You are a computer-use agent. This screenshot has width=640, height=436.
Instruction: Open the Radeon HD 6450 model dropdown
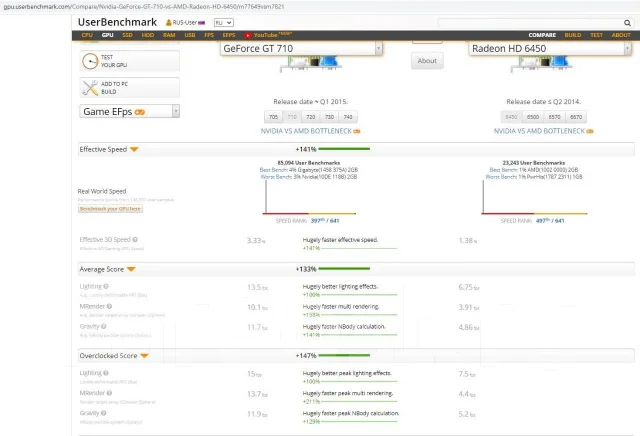549,49
